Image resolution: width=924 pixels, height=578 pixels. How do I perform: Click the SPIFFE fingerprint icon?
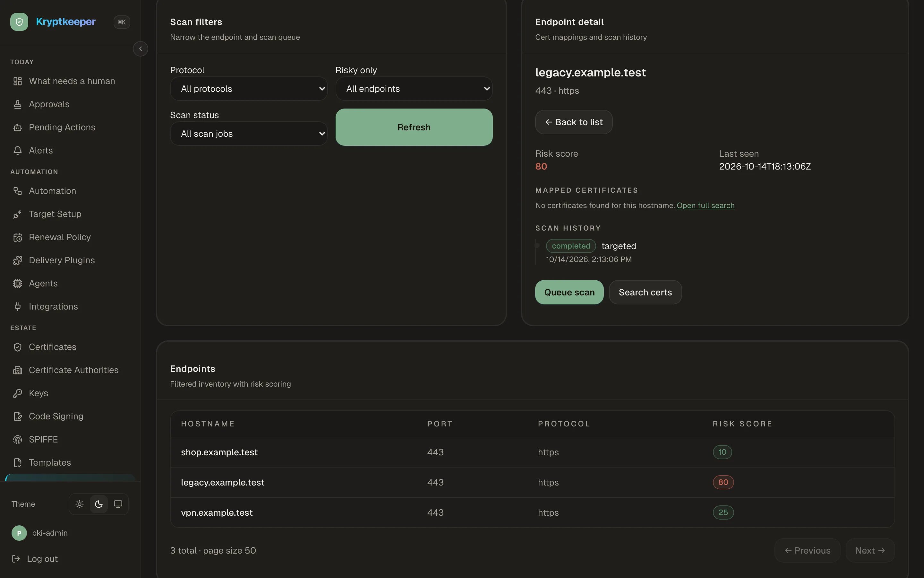[18, 440]
